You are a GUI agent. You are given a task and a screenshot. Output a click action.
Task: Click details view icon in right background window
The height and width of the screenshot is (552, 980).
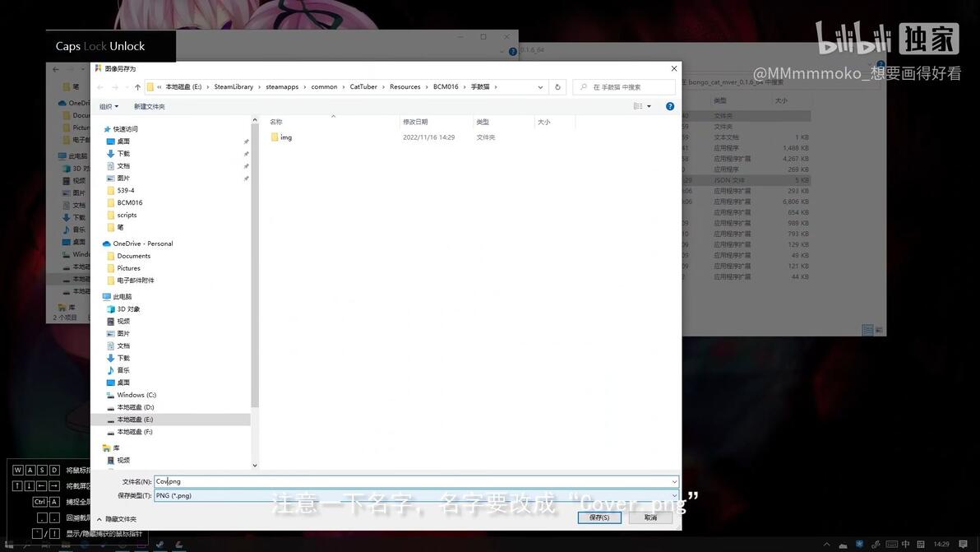pos(867,329)
